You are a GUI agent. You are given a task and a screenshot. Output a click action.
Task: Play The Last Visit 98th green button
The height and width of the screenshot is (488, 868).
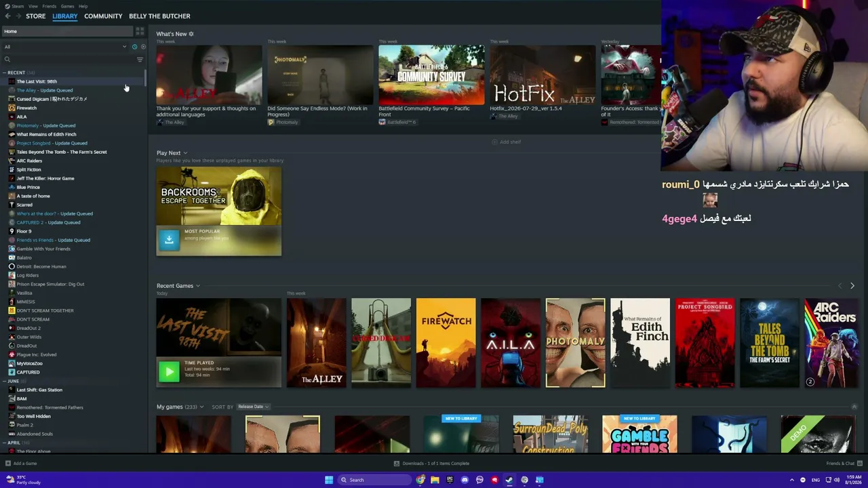pos(169,371)
